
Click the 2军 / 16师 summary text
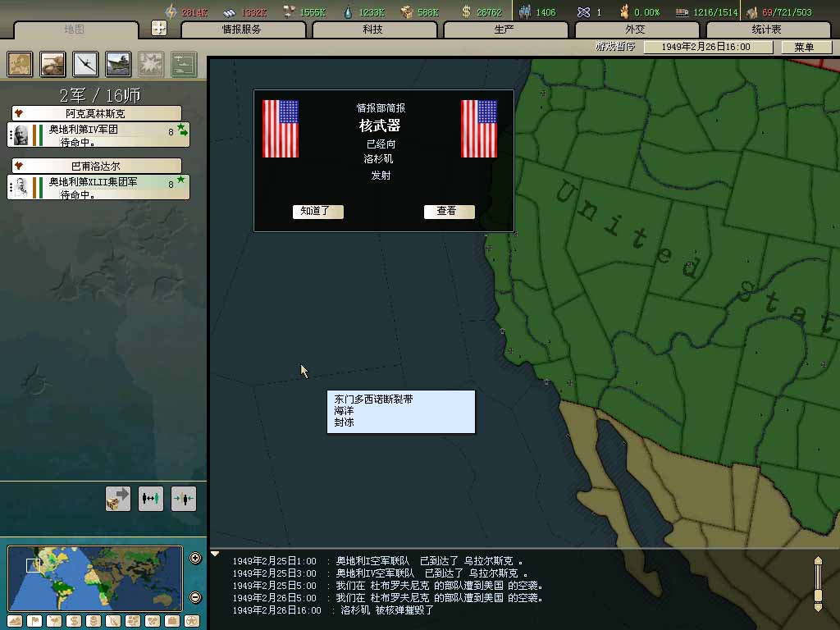click(100, 95)
